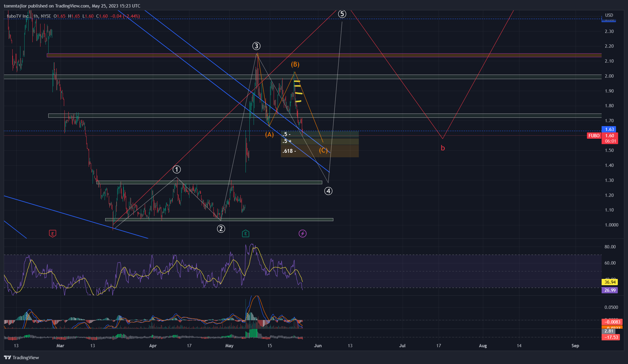Click the USD currency label

pyautogui.click(x=609, y=15)
